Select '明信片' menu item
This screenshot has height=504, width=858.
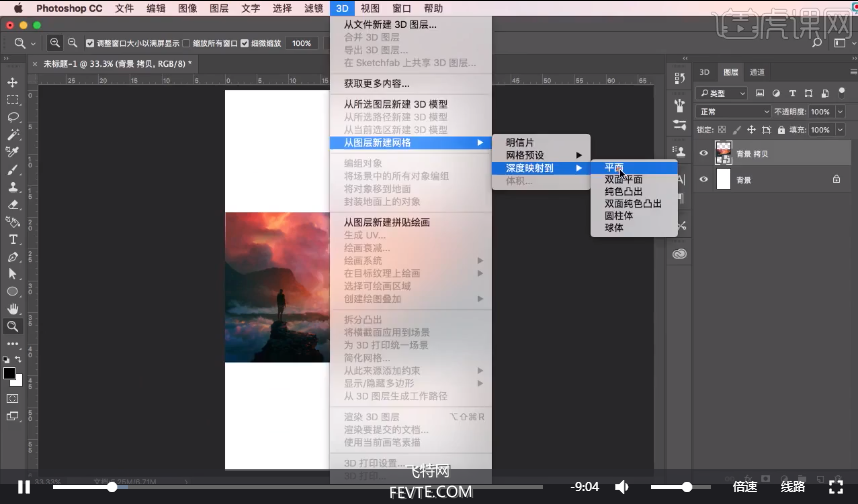click(541, 142)
